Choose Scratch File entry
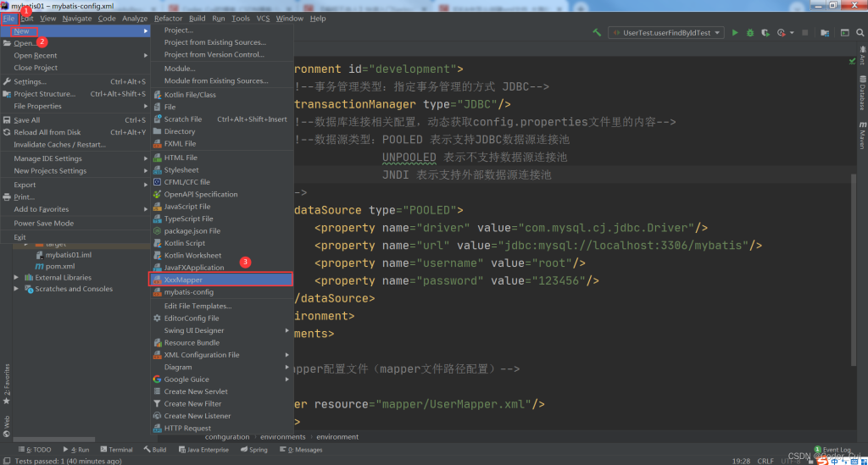 (221, 119)
